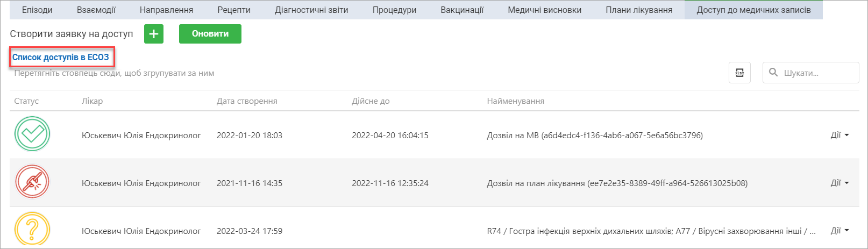Open the Список доступів в ЕСОЗ link

61,57
